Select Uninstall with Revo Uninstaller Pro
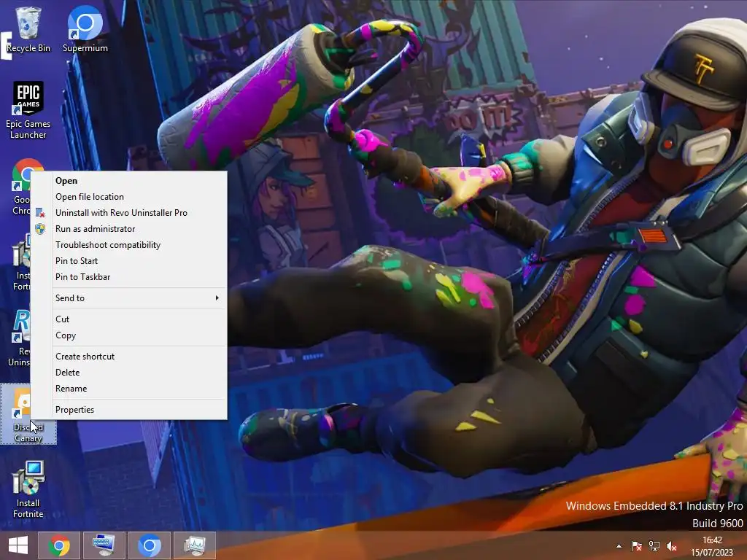 128,213
